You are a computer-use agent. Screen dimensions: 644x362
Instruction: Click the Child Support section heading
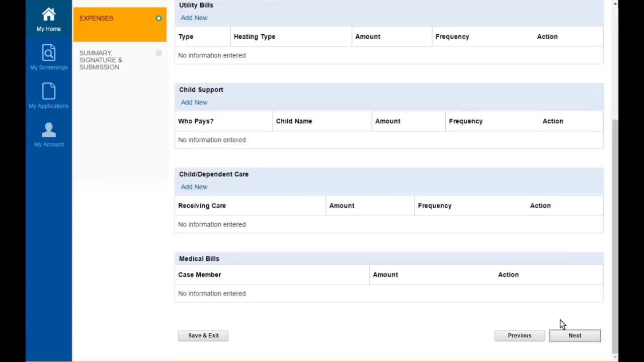tap(201, 89)
